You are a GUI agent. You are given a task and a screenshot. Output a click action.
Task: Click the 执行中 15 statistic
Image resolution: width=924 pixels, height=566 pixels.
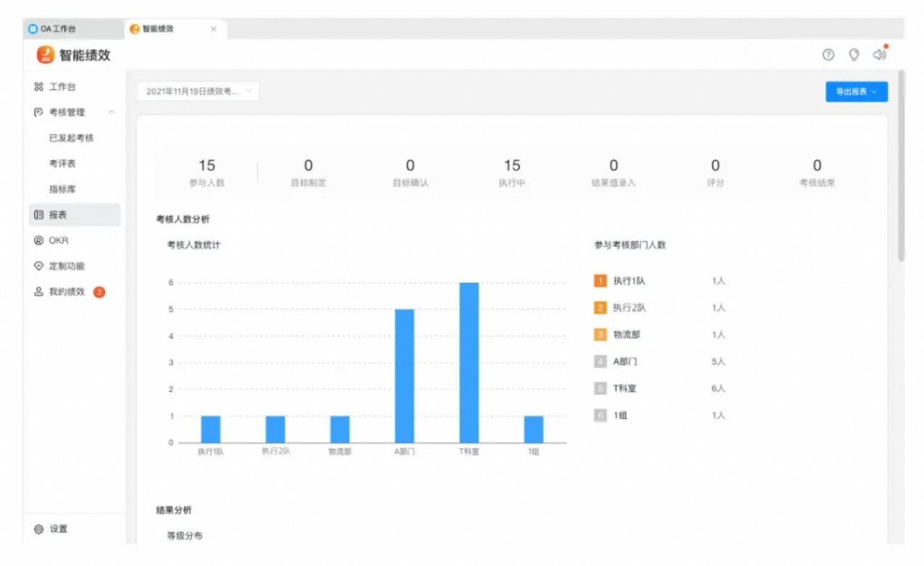[x=512, y=172]
